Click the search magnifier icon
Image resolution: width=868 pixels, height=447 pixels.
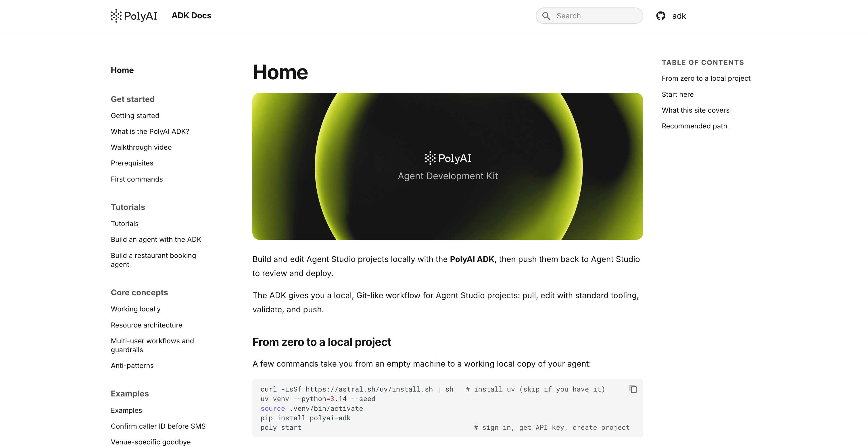click(x=546, y=16)
